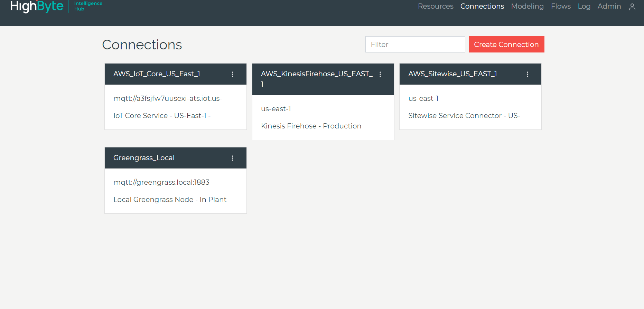Open the Flows section

tap(561, 6)
